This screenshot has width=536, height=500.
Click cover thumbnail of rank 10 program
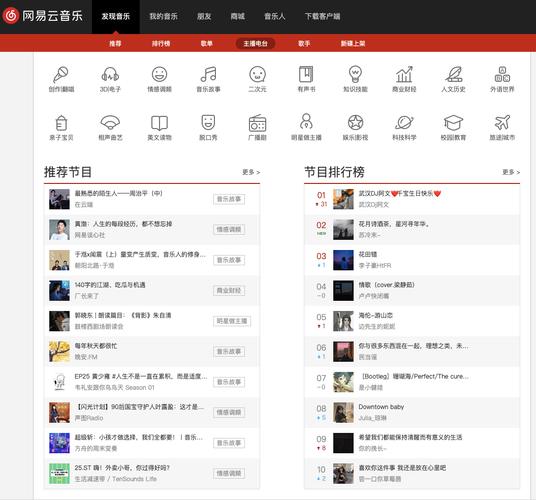[343, 473]
